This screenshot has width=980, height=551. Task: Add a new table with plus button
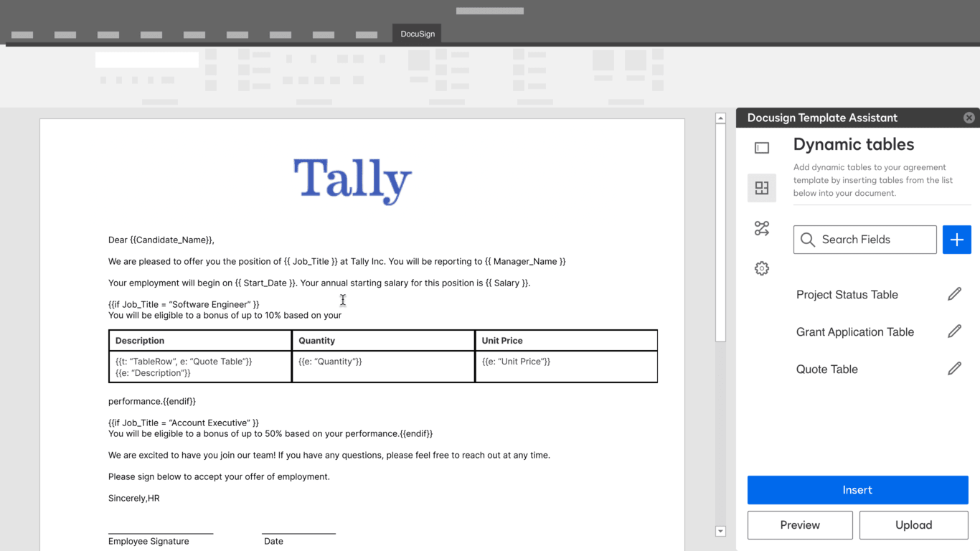956,240
